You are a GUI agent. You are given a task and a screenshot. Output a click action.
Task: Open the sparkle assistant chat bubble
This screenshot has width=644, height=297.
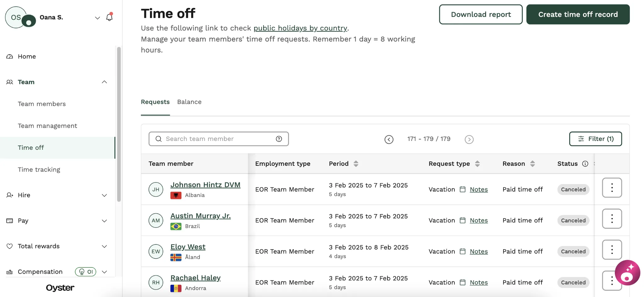[x=627, y=272]
